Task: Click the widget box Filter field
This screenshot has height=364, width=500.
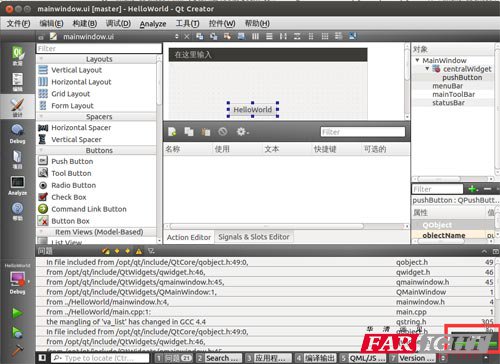Action: pos(99,49)
